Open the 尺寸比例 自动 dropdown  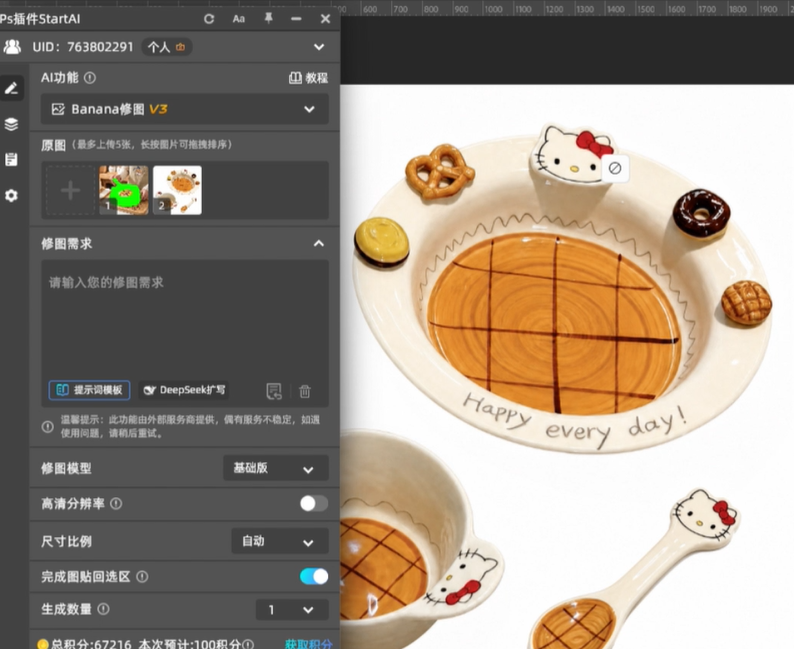[280, 542]
